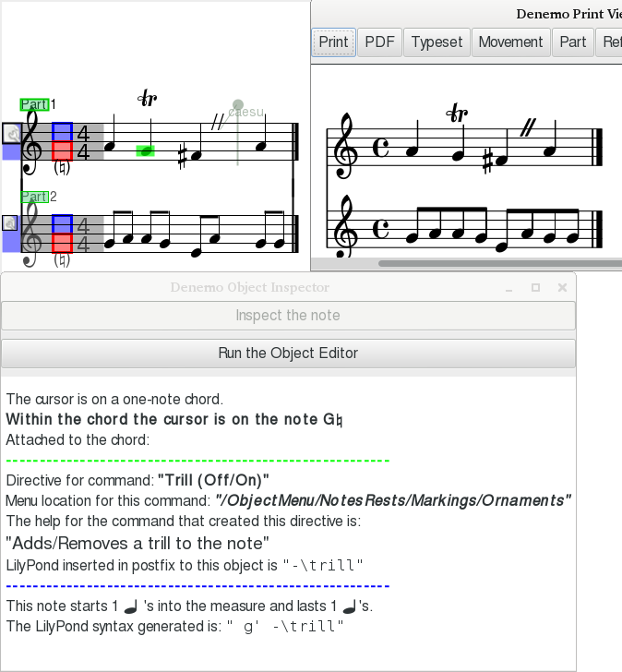
Task: Click the staff tools icon for Part 2
Action: [10, 223]
